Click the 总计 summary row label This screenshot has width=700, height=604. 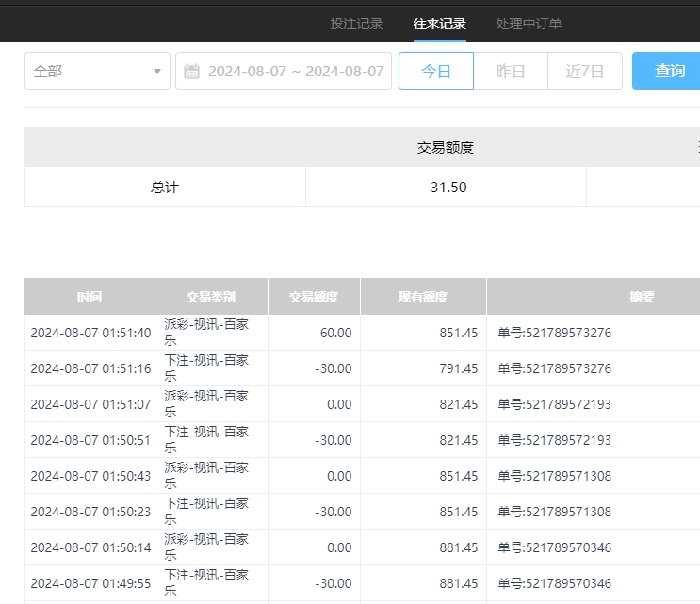165,187
